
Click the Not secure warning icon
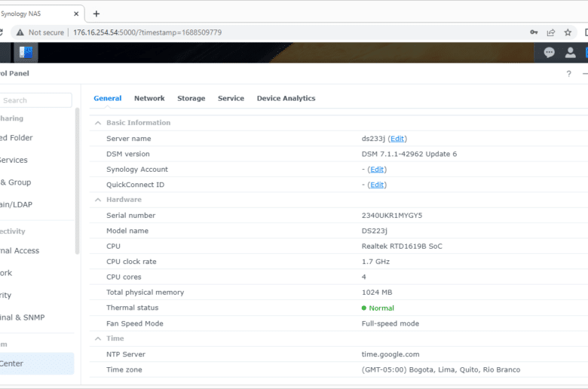20,32
